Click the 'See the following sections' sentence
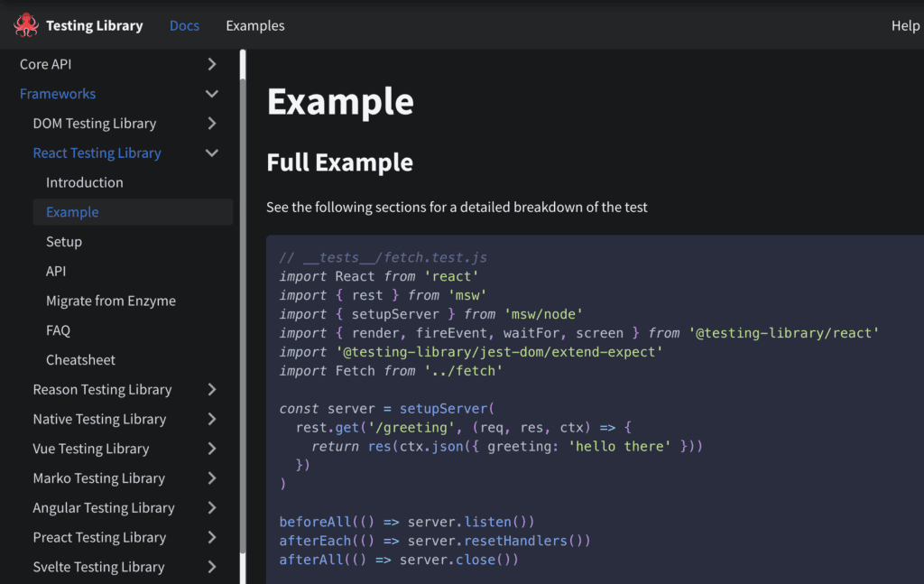924x584 pixels. [457, 207]
